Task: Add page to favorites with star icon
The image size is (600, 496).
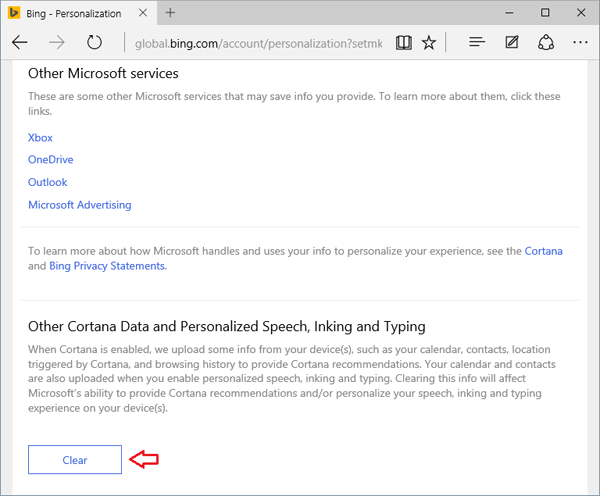Action: pos(429,43)
